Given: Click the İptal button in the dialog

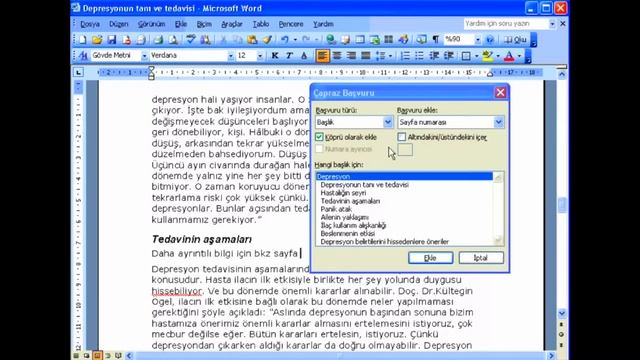Looking at the screenshot, I should (x=481, y=258).
